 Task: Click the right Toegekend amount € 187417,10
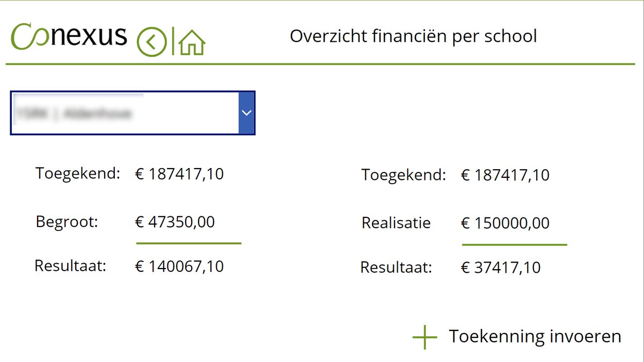pyautogui.click(x=505, y=175)
